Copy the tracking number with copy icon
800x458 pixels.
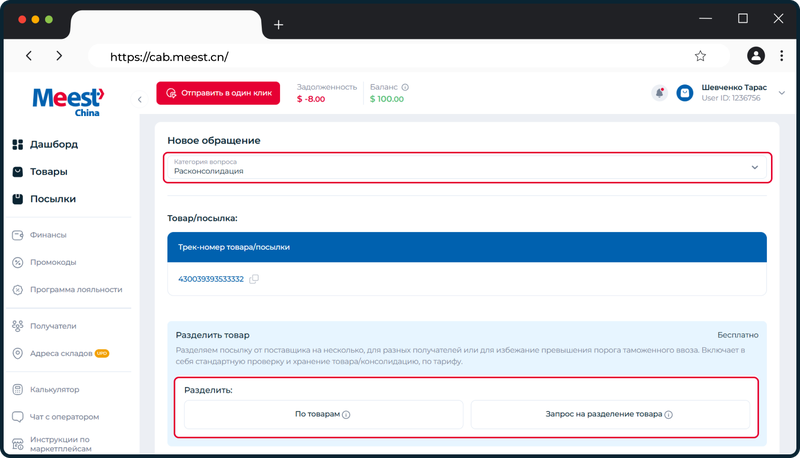pyautogui.click(x=254, y=279)
